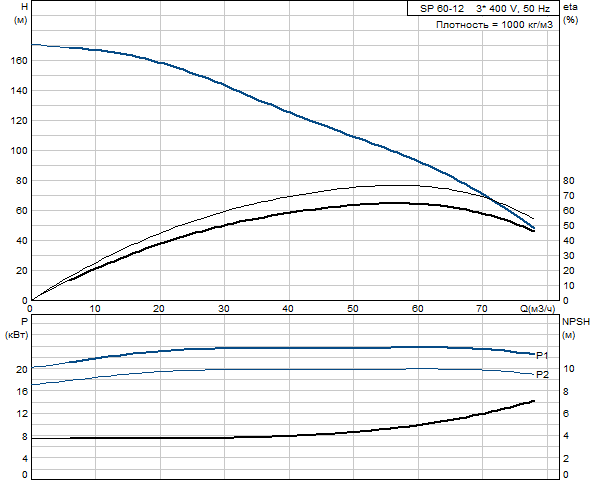Image resolution: width=592 pixels, height=480 pixels.
Task: Click the NPSH (м) axis label
Action: pos(576,328)
